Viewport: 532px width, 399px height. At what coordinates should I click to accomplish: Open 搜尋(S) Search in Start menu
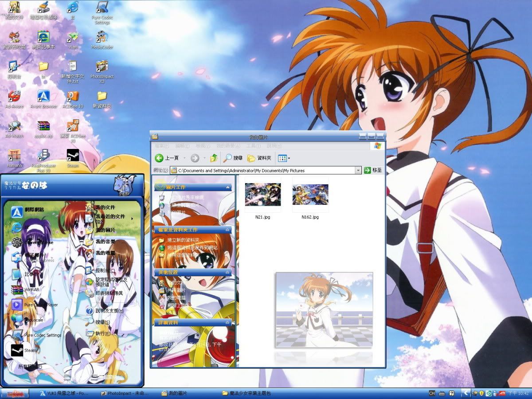pyautogui.click(x=98, y=322)
